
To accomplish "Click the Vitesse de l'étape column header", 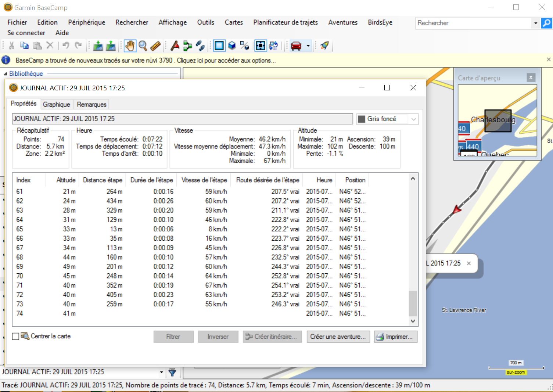I will click(204, 180).
